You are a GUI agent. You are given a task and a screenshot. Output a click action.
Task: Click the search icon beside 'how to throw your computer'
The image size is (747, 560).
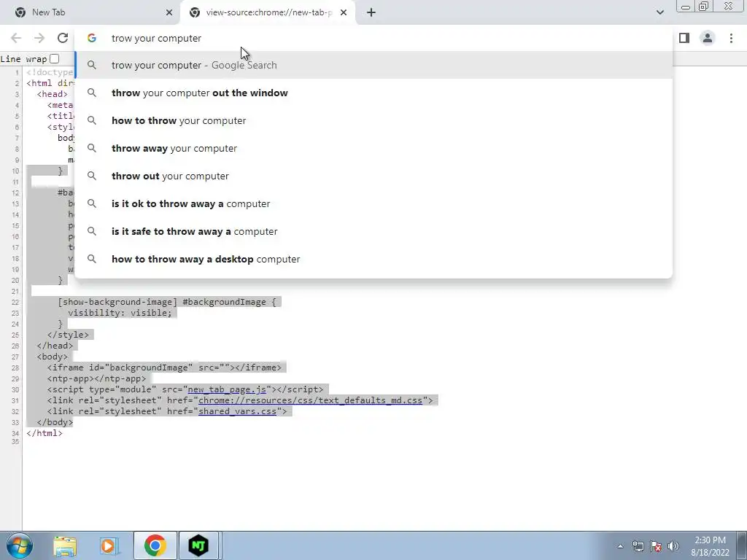pyautogui.click(x=92, y=120)
